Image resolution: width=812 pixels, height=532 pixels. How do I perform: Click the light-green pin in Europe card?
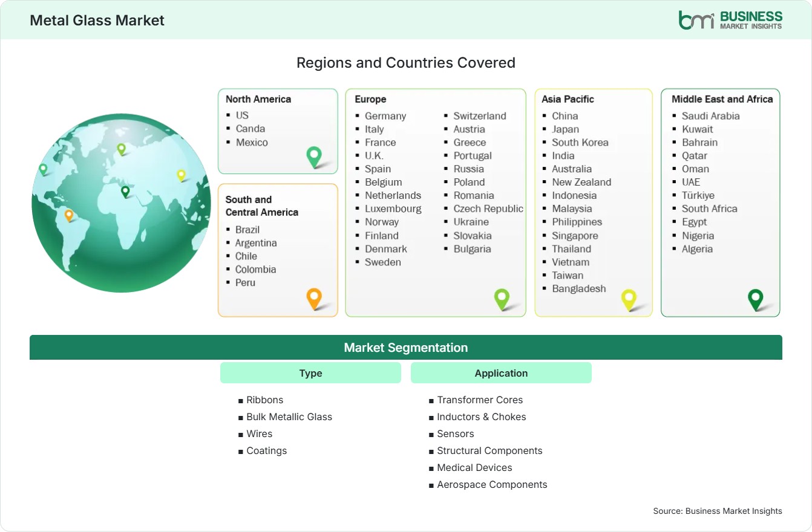pos(502,299)
